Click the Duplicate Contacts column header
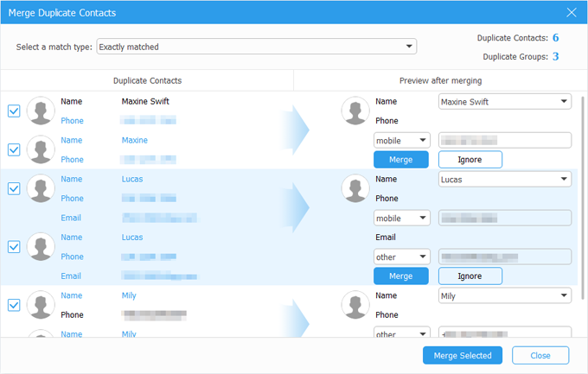The width and height of the screenshot is (588, 374). 147,80
